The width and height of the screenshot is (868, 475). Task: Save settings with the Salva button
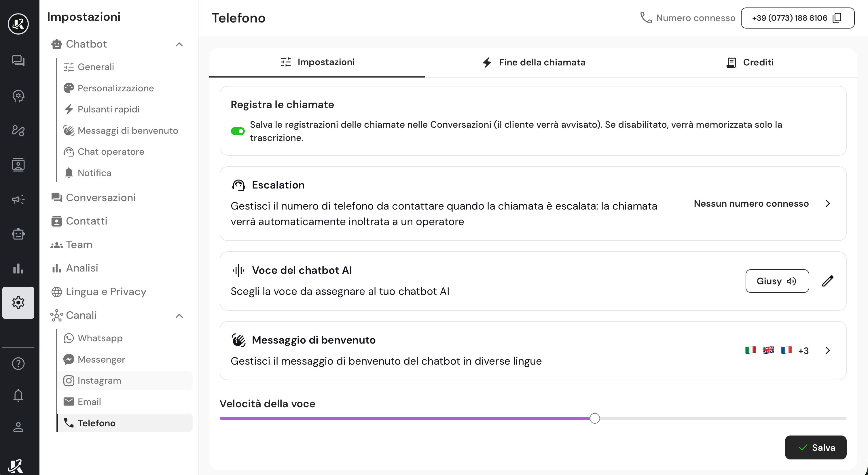click(815, 447)
